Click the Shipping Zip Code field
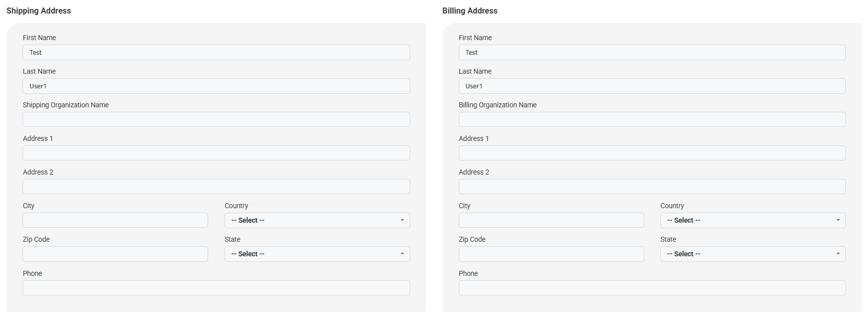The image size is (868, 318). [x=115, y=254]
